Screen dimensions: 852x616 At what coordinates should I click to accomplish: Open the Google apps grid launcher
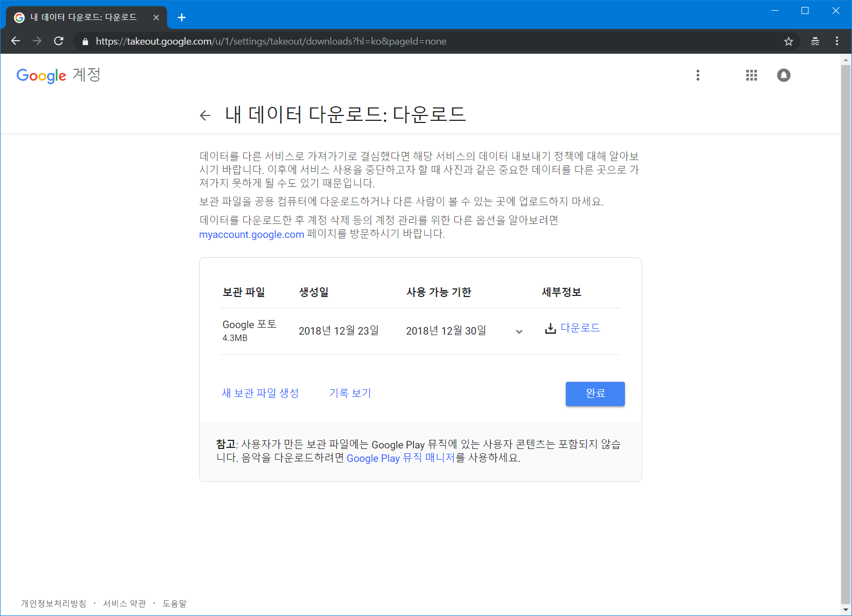pyautogui.click(x=751, y=75)
